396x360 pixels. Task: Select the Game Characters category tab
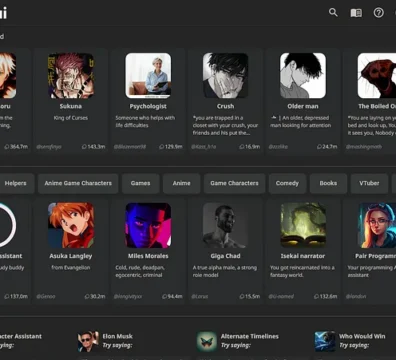234,183
